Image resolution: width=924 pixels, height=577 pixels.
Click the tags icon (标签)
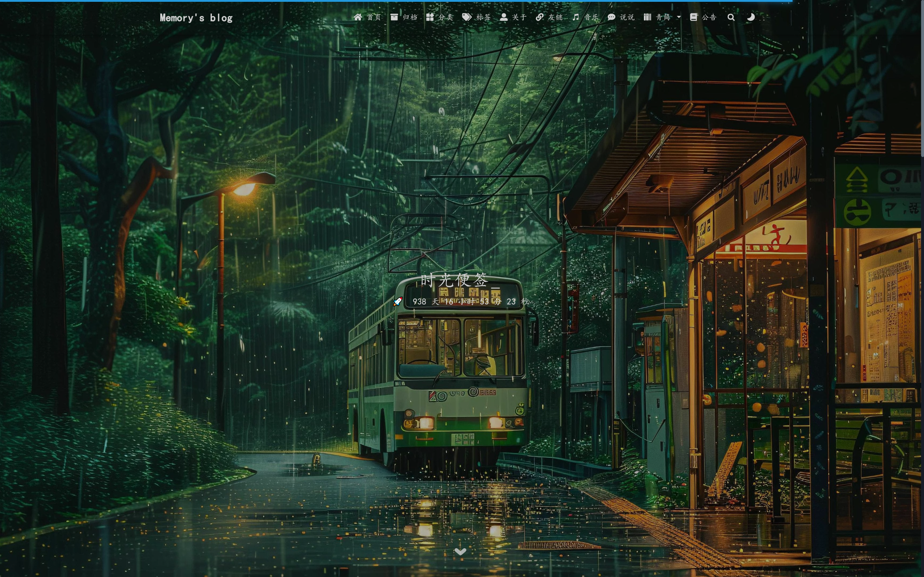pos(466,17)
